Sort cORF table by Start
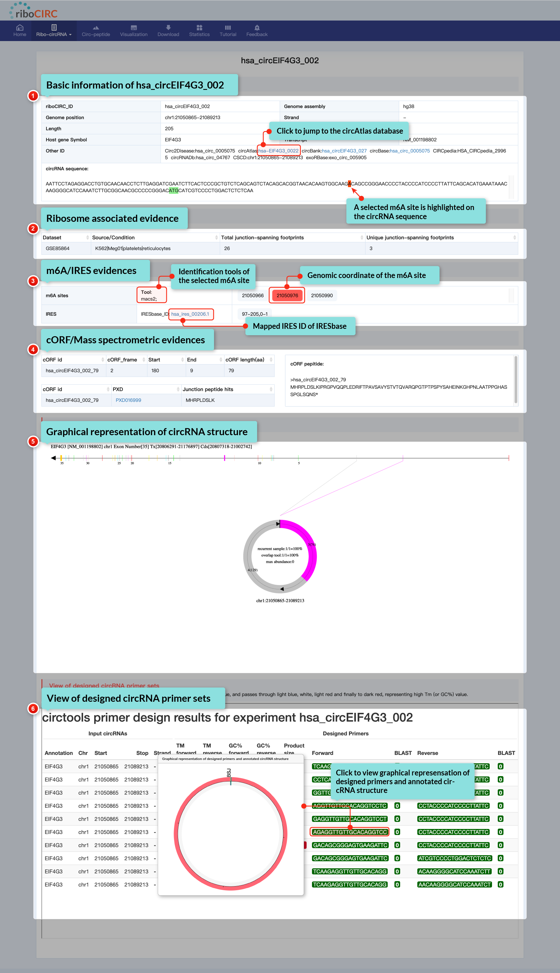This screenshot has height=973, width=560. (166, 359)
